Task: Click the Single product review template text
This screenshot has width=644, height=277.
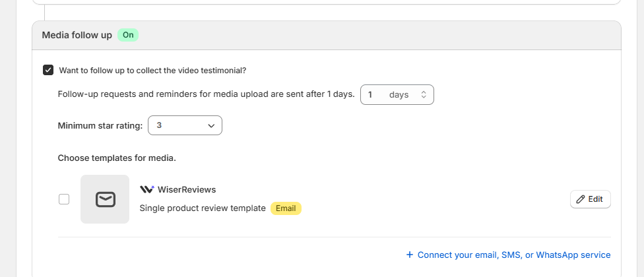Action: pyautogui.click(x=203, y=208)
